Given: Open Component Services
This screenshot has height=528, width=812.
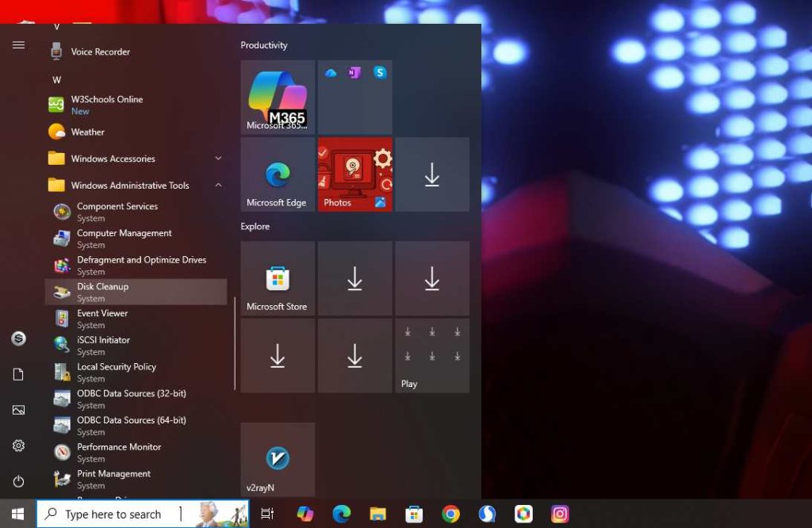Looking at the screenshot, I should [136, 212].
